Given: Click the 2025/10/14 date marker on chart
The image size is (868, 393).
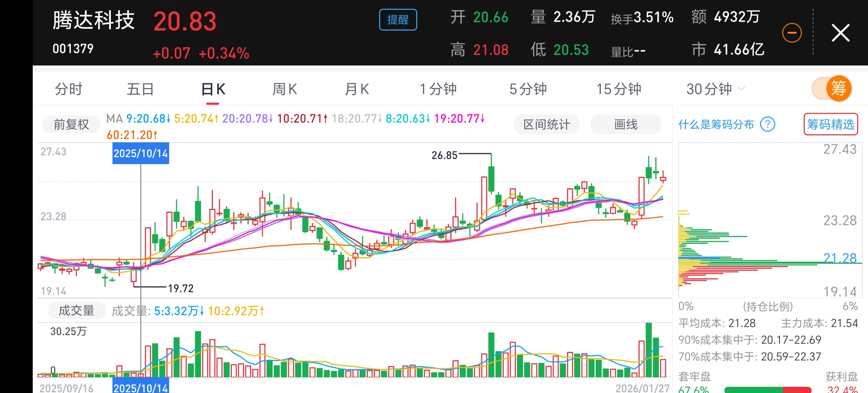Looking at the screenshot, I should (141, 153).
